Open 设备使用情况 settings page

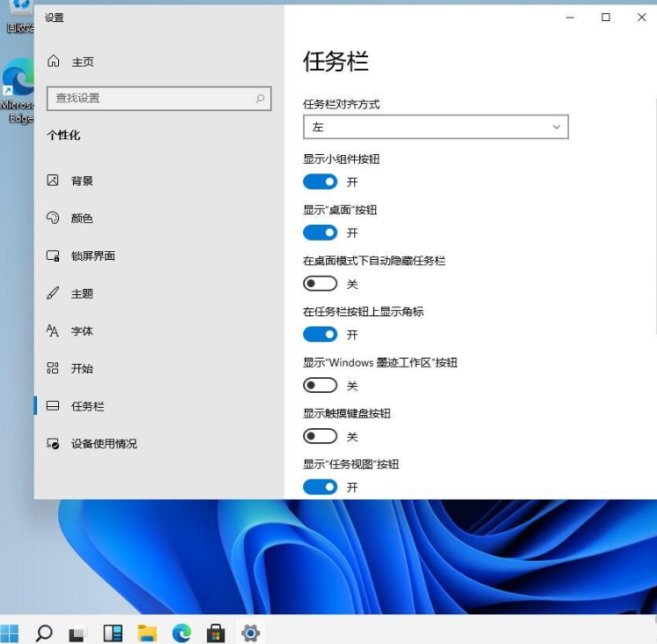click(x=103, y=444)
